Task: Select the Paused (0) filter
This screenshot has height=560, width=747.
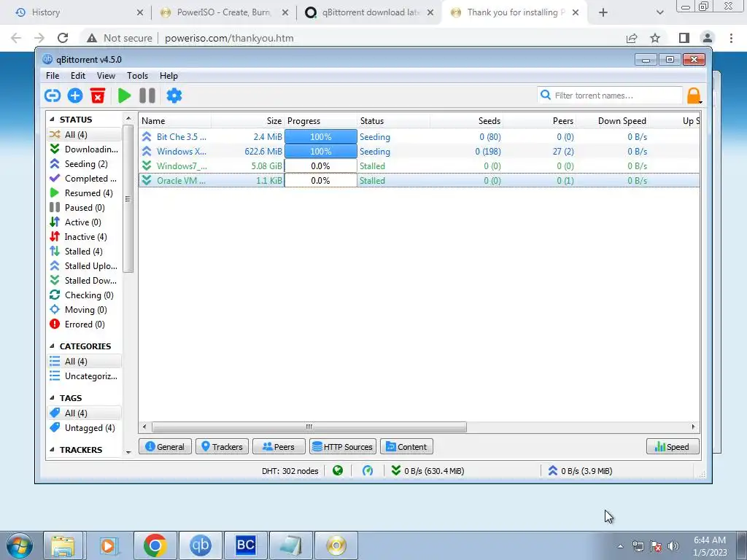Action: [85, 208]
